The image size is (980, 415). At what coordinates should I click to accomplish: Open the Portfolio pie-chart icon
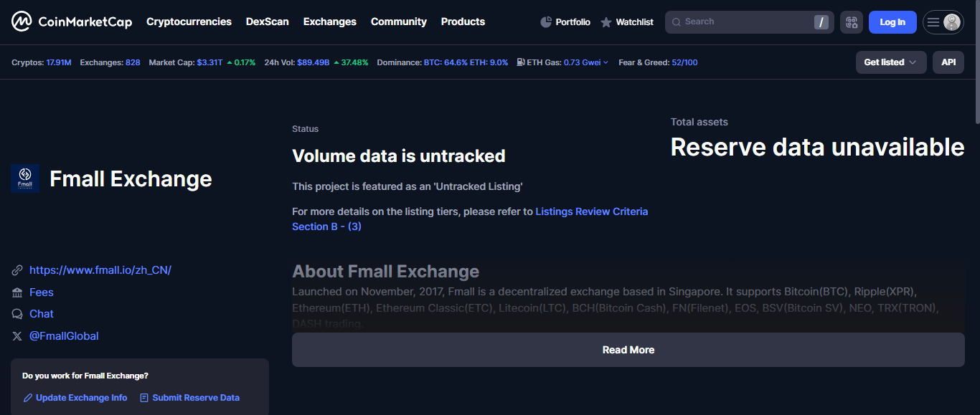[546, 22]
